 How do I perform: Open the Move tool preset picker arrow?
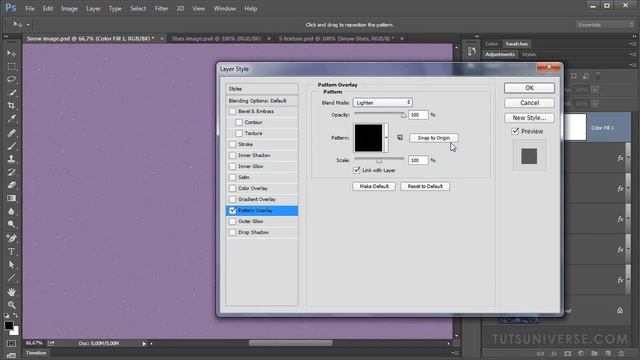click(28, 25)
